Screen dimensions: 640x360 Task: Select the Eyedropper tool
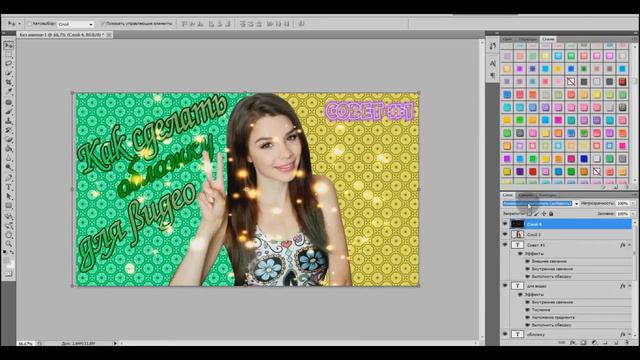(9, 92)
